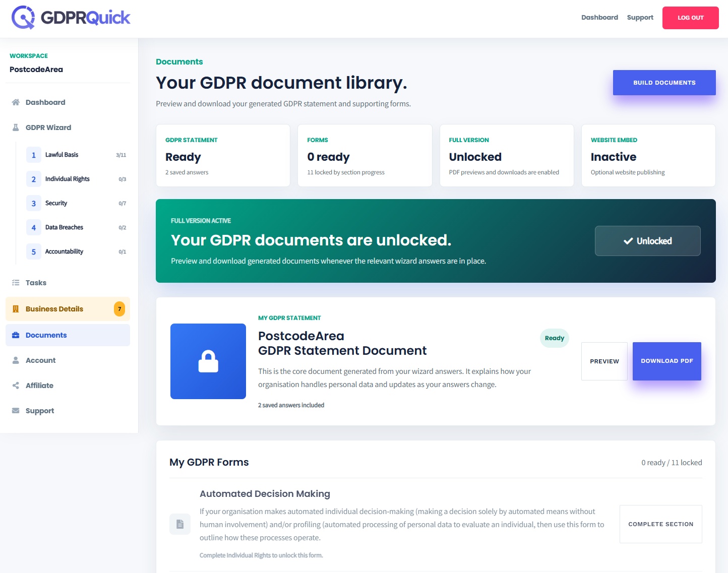The height and width of the screenshot is (573, 728).
Task: Click the GDPRQuick logo
Action: click(x=71, y=18)
